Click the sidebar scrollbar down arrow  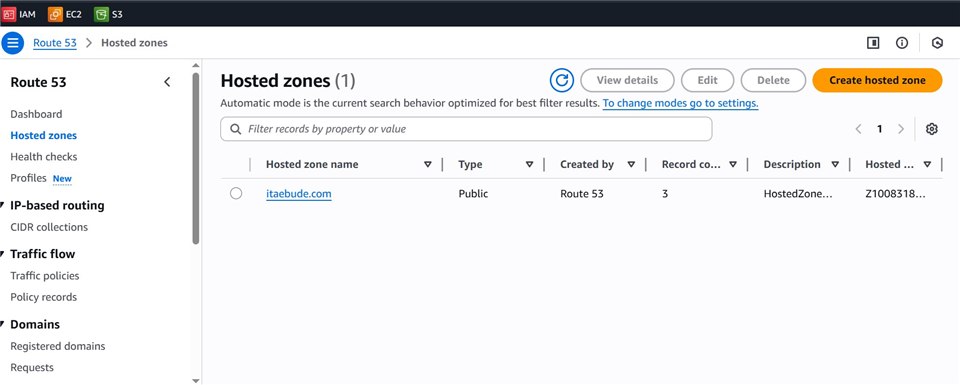tap(196, 380)
